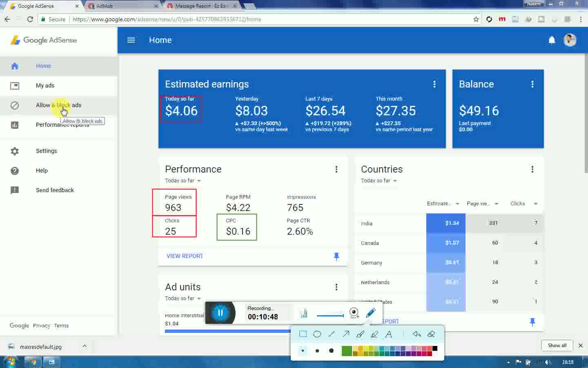Pick the large green color swatch
588x368 pixels.
point(347,351)
